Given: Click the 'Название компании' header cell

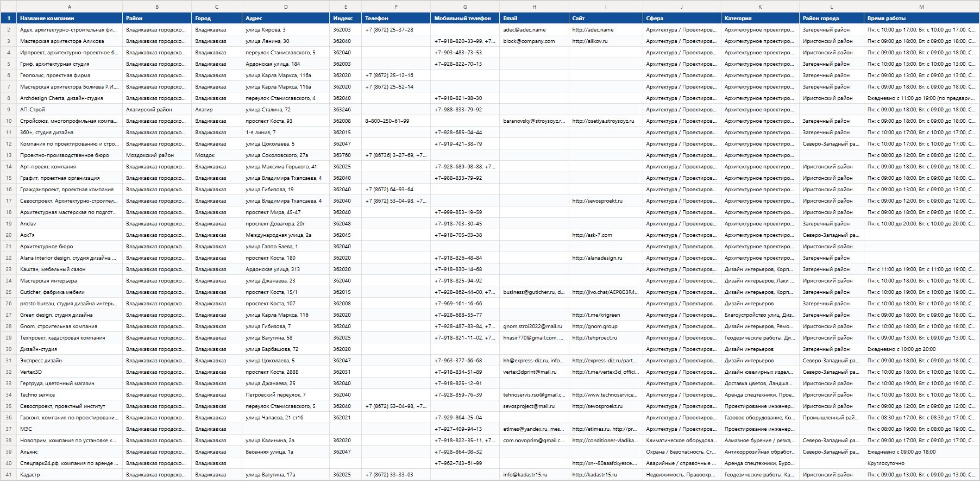Looking at the screenshot, I should tap(70, 18).
